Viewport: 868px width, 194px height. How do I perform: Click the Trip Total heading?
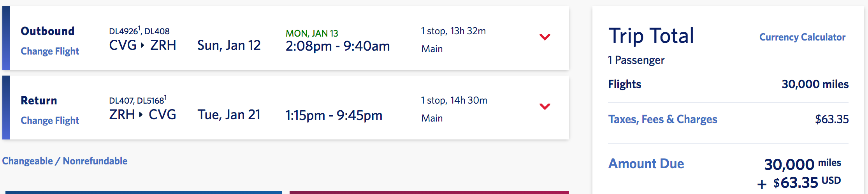point(651,36)
